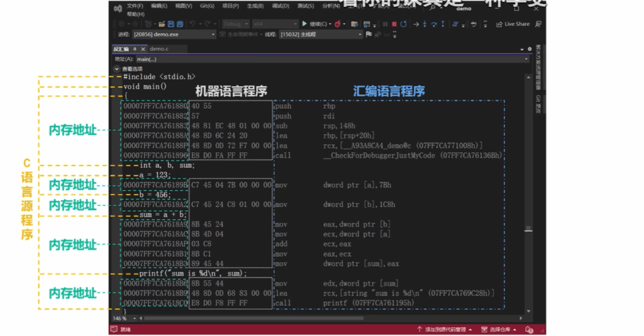Click the horizontal scrollbar thumb
The height and width of the screenshot is (336, 644).
pyautogui.click(x=254, y=318)
